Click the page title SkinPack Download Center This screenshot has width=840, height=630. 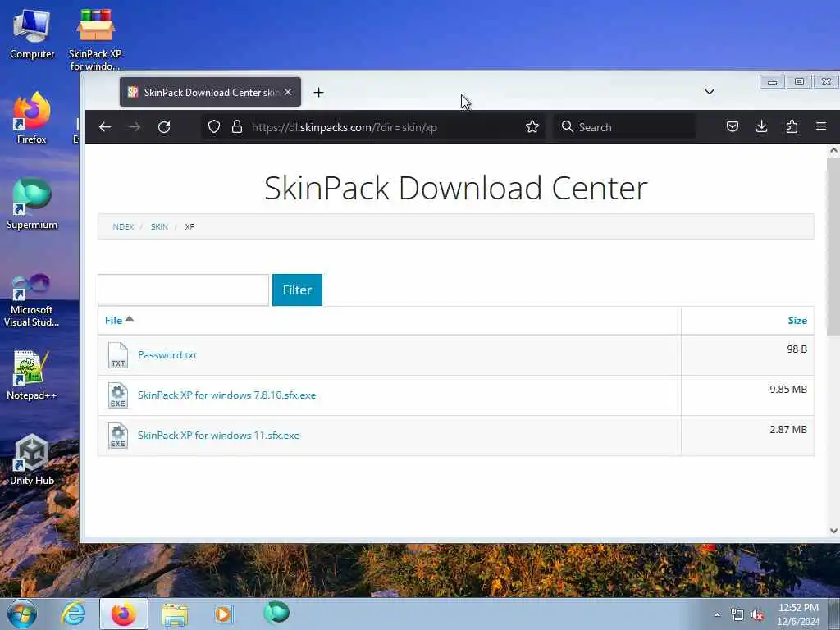(x=456, y=188)
